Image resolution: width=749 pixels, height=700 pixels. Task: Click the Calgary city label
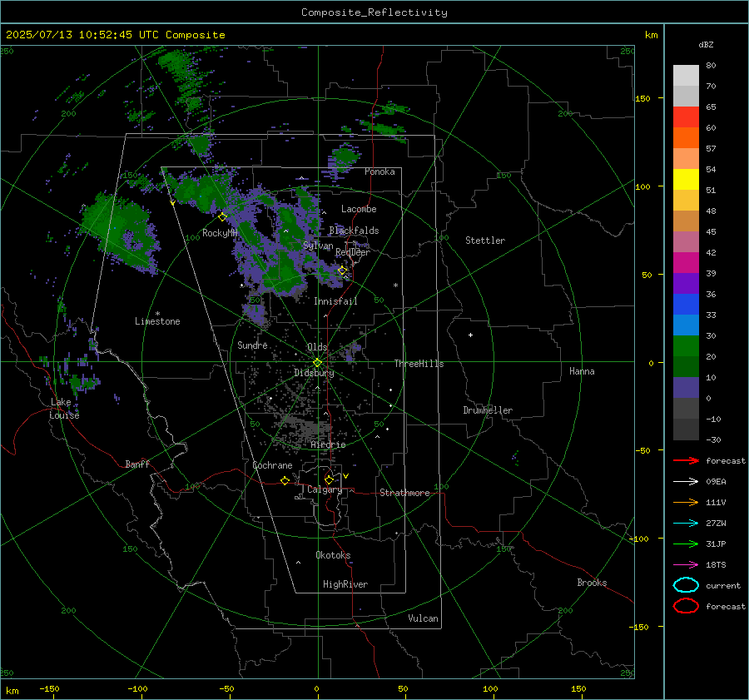[325, 489]
